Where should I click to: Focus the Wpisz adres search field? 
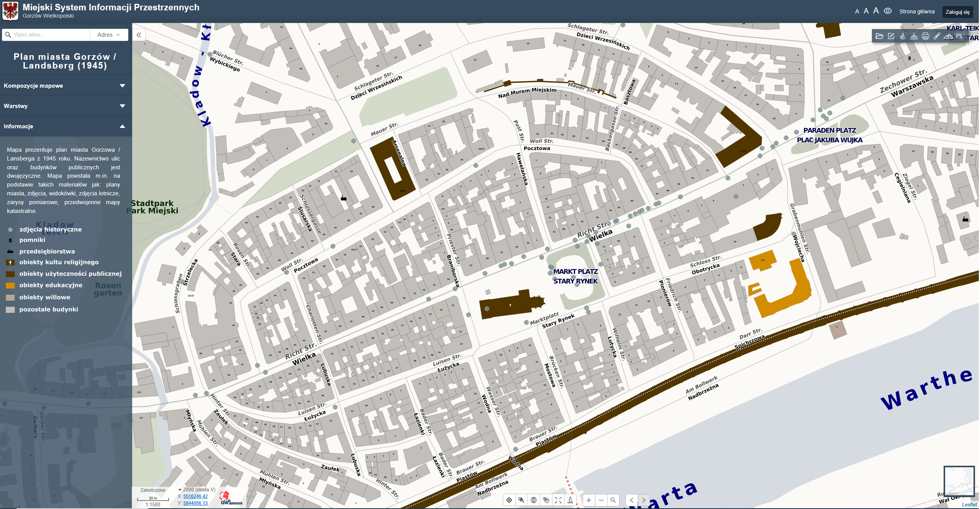(51, 35)
